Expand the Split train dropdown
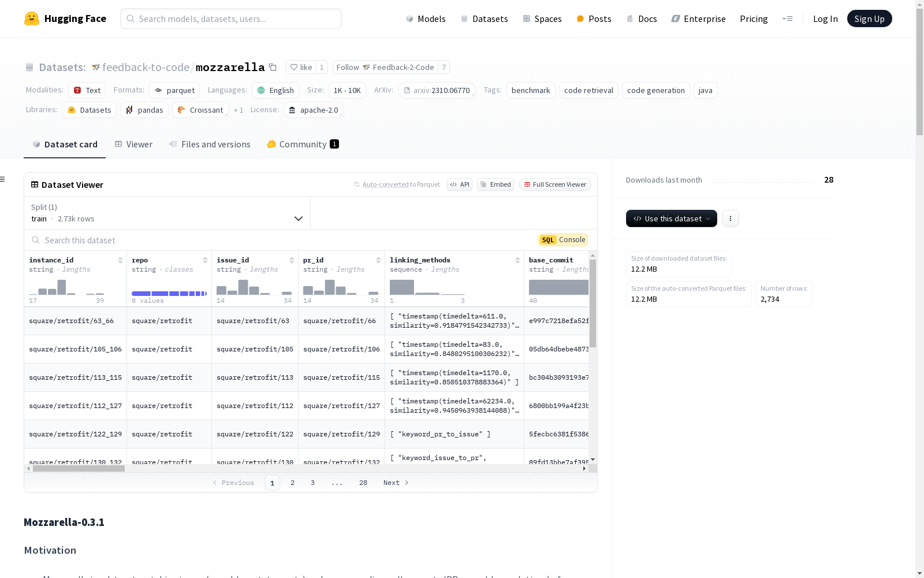Viewport: 924px width, 578px height. [167, 213]
